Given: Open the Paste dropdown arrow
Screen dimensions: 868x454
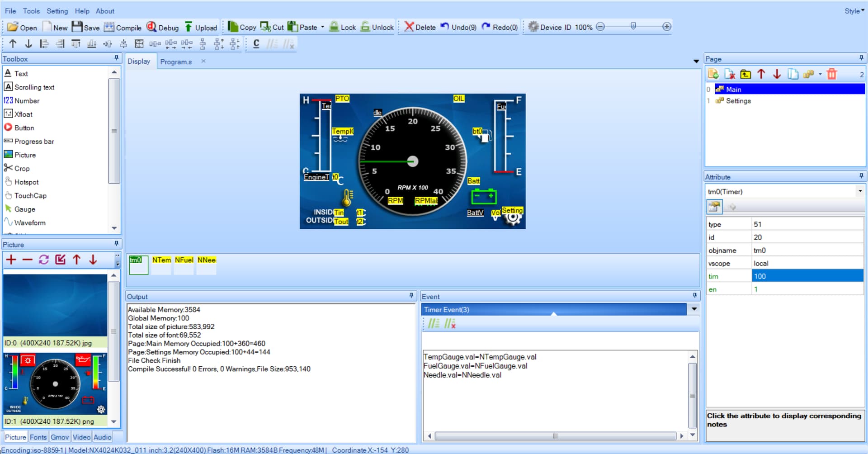Looking at the screenshot, I should [x=323, y=27].
